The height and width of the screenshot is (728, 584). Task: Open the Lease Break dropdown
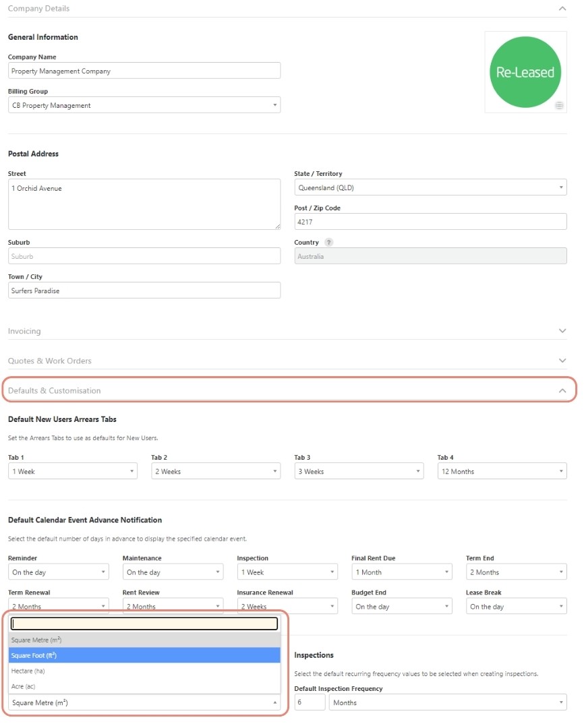tap(516, 606)
